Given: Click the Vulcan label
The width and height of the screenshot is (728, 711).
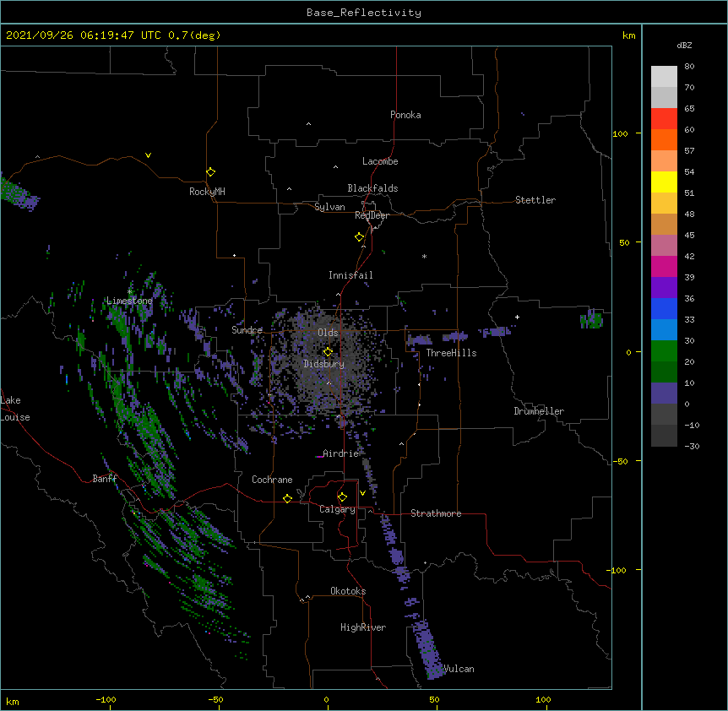Looking at the screenshot, I should tap(459, 669).
